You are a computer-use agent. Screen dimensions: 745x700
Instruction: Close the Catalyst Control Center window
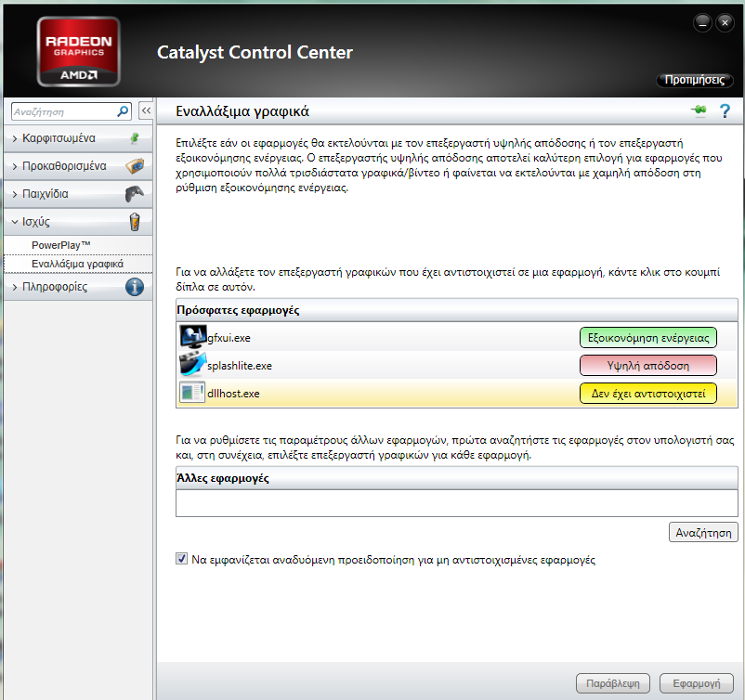[x=725, y=23]
